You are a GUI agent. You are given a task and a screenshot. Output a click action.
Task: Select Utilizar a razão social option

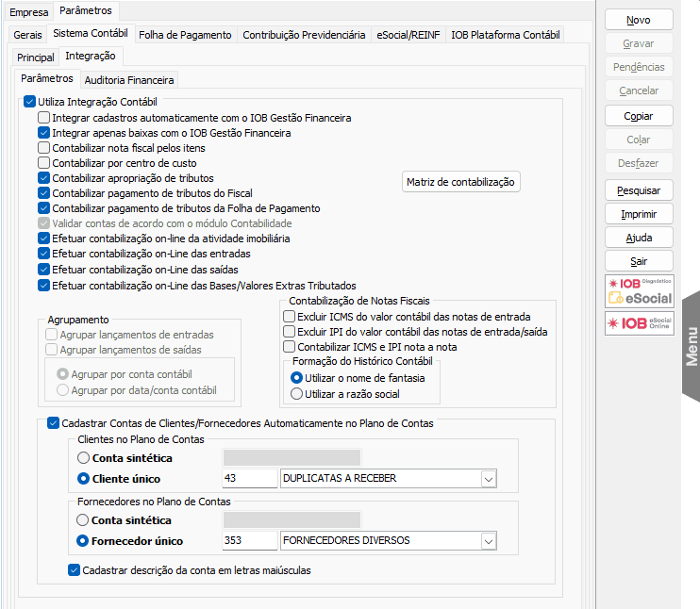(x=297, y=394)
